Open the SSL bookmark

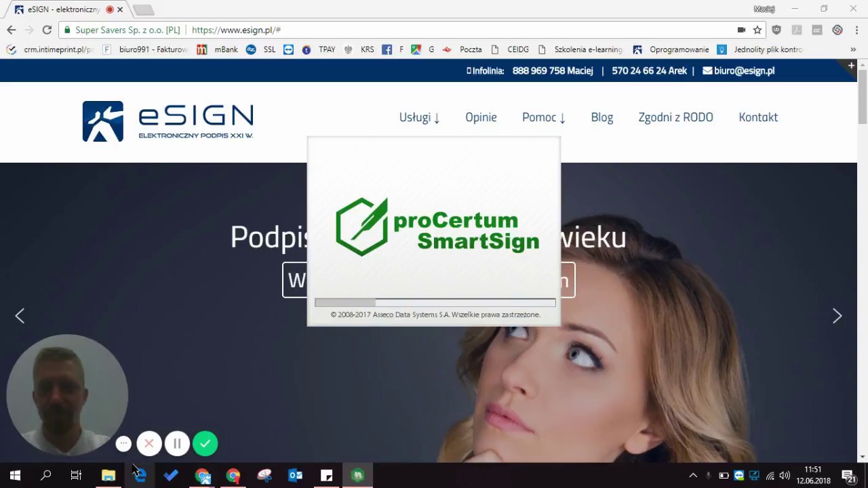(x=261, y=49)
